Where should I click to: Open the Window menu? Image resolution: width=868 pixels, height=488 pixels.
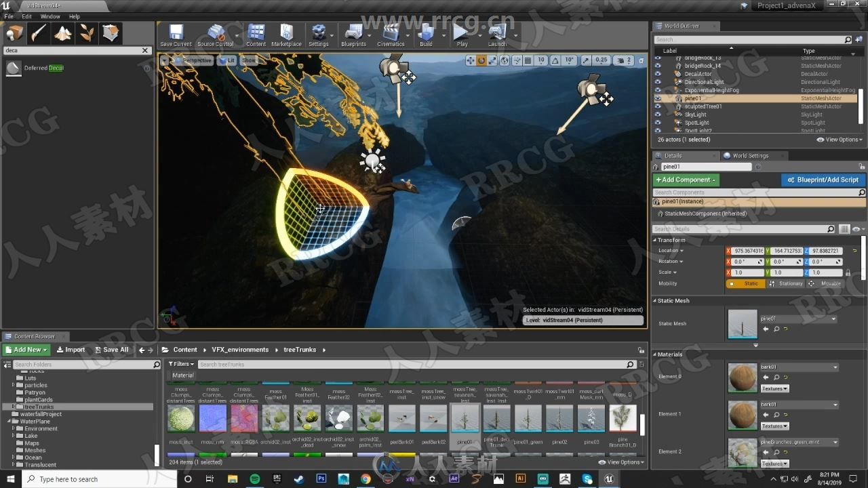pyautogui.click(x=50, y=16)
